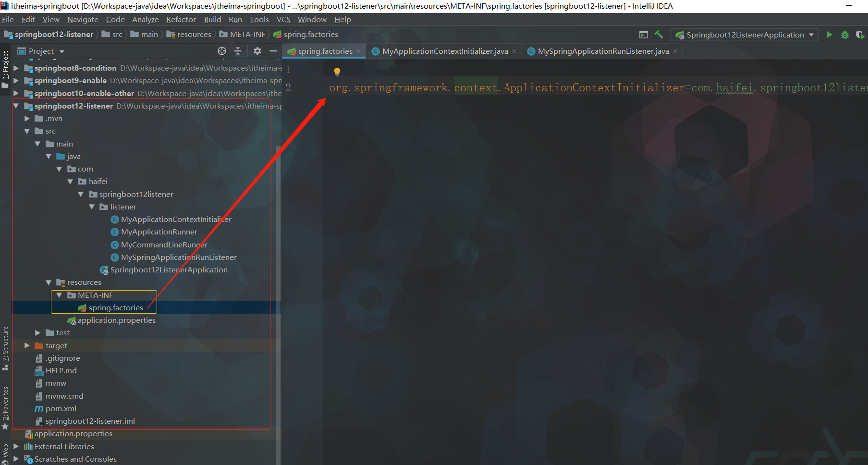This screenshot has height=465, width=868.
Task: Close the spring.factories editor tab
Action: point(359,51)
